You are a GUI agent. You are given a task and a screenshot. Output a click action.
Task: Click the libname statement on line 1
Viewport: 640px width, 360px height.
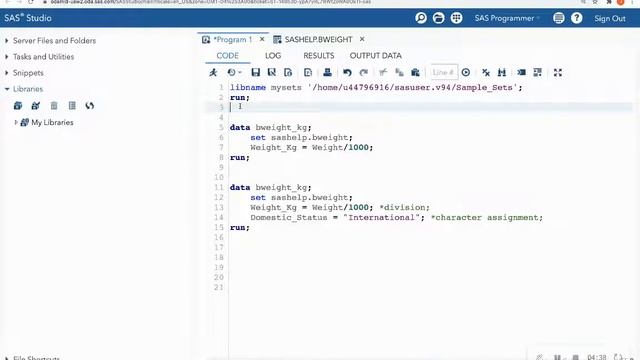tap(376, 87)
